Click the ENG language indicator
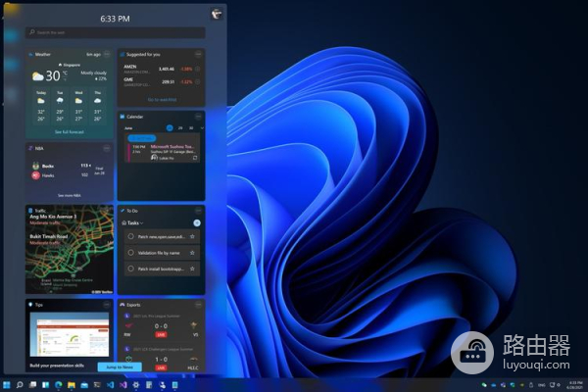The width and height of the screenshot is (588, 392). point(542,385)
